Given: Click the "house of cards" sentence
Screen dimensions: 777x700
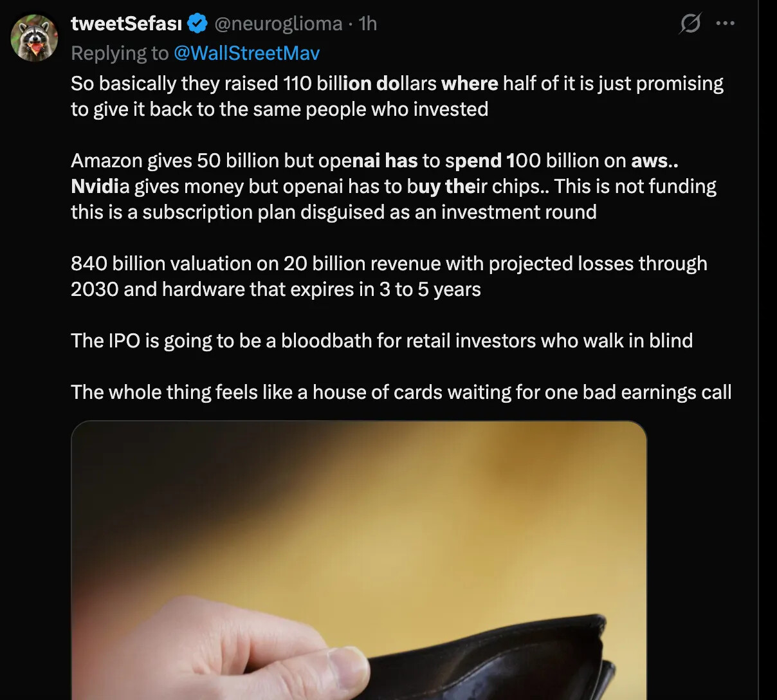Looking at the screenshot, I should coord(401,392).
